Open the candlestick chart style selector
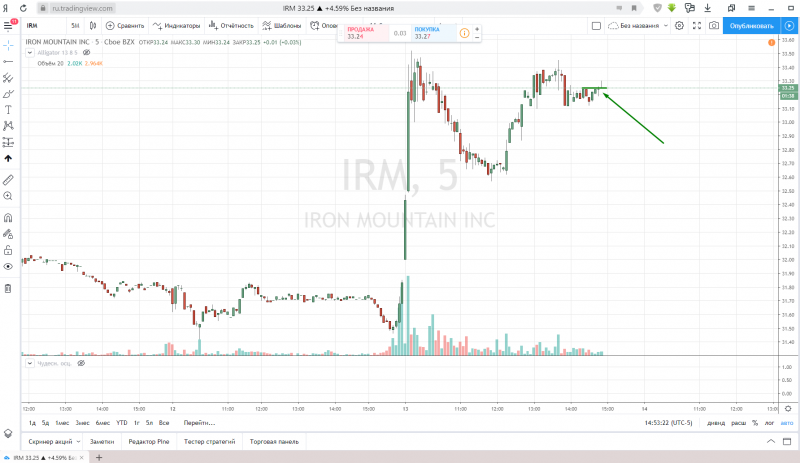 93,26
